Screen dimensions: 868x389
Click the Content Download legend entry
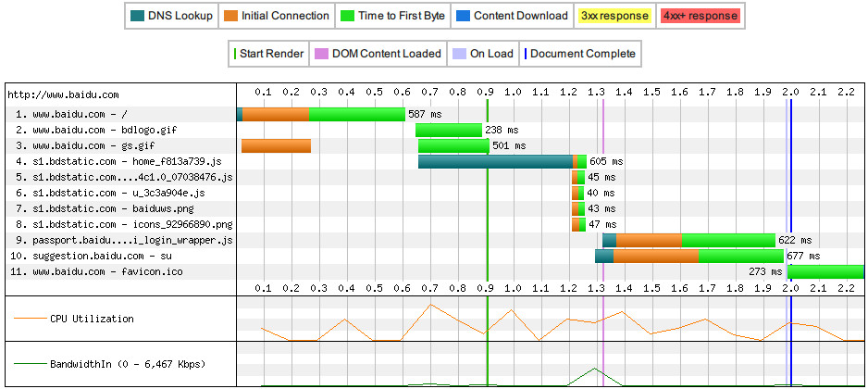pyautogui.click(x=513, y=16)
